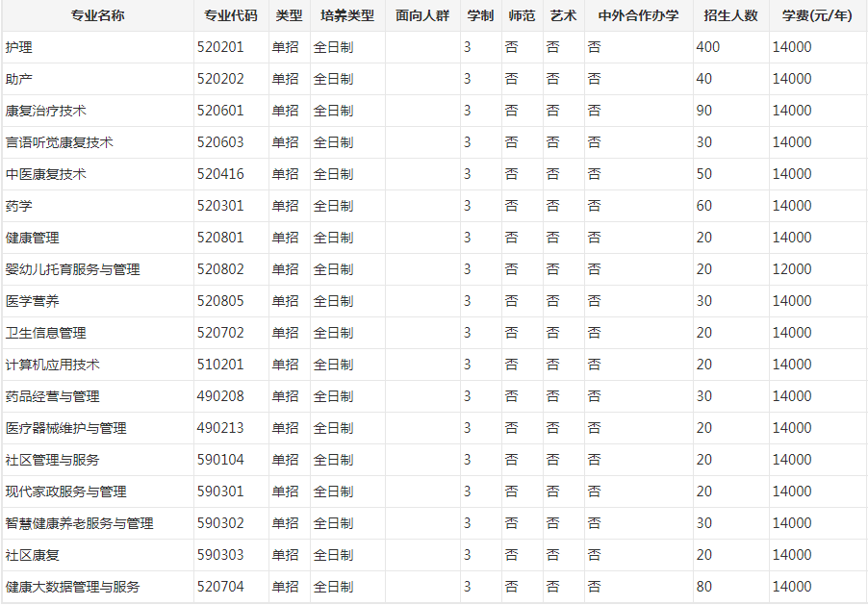Click major code 520603
The height and width of the screenshot is (605, 868).
click(x=220, y=142)
